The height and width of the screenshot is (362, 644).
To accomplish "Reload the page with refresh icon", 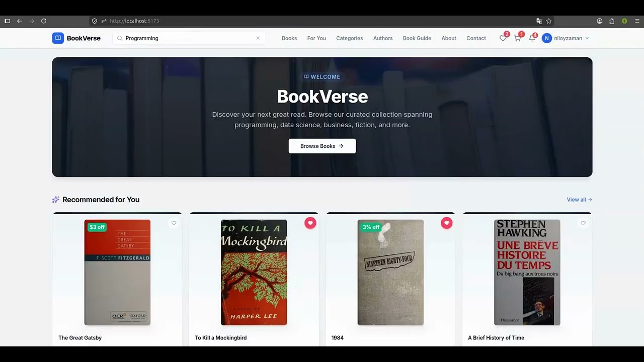I will coord(44,21).
